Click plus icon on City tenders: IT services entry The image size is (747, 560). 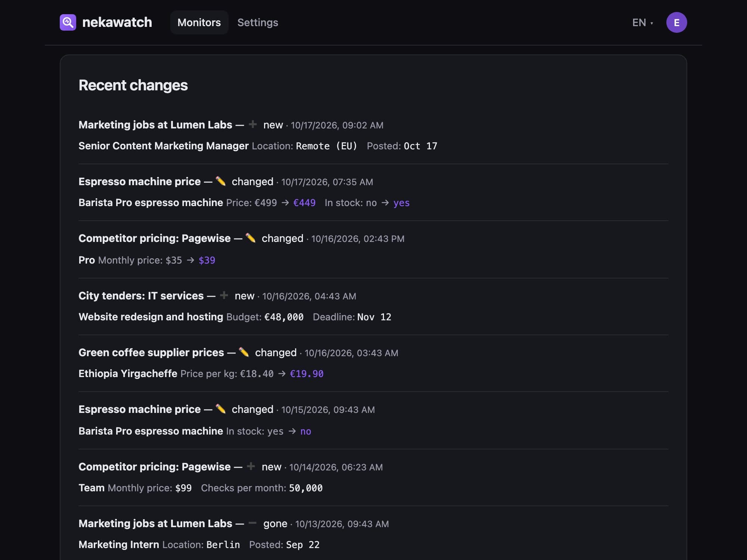coord(224,295)
